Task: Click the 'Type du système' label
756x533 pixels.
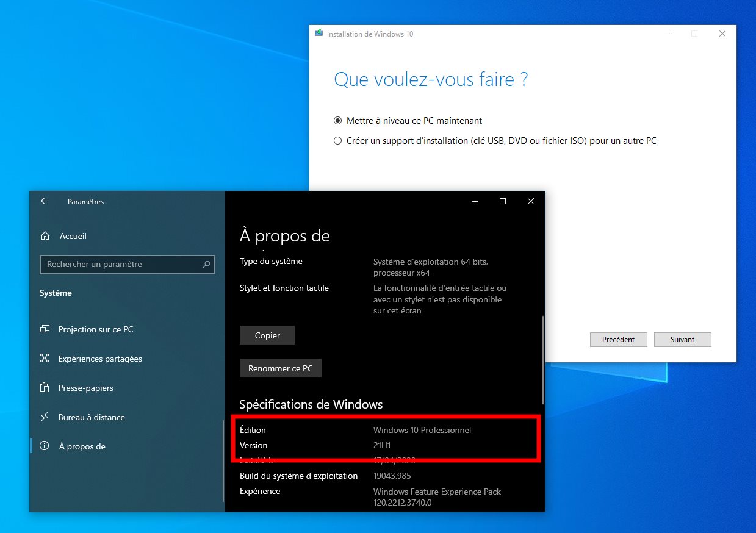Action: (x=271, y=262)
